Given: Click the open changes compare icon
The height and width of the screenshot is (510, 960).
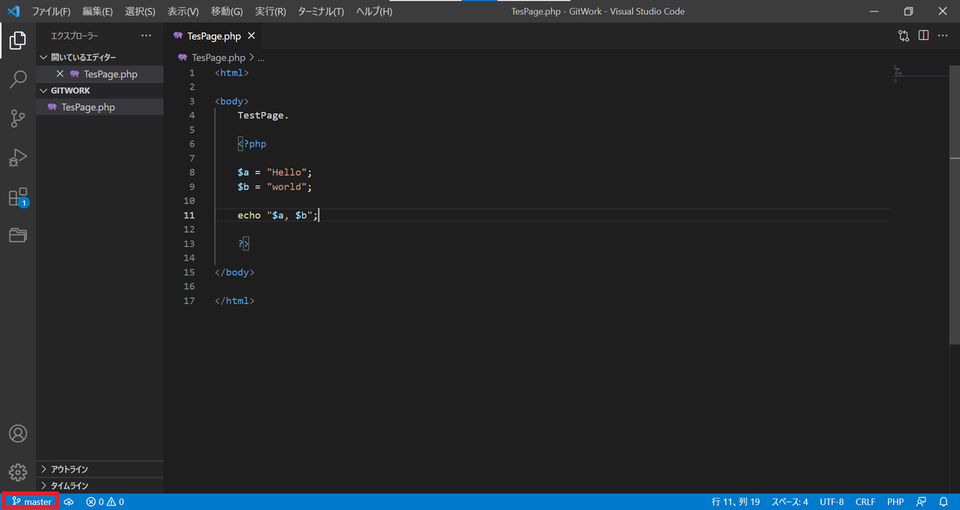Looking at the screenshot, I should tap(904, 36).
